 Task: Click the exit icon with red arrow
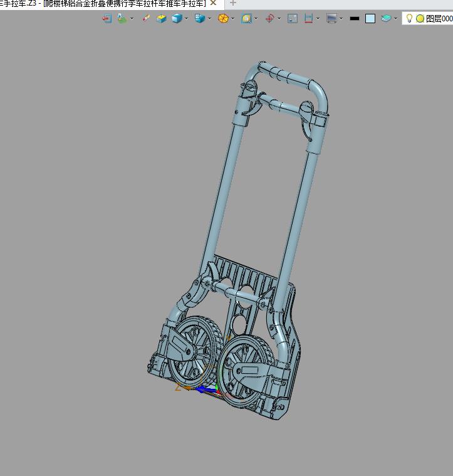pos(107,19)
